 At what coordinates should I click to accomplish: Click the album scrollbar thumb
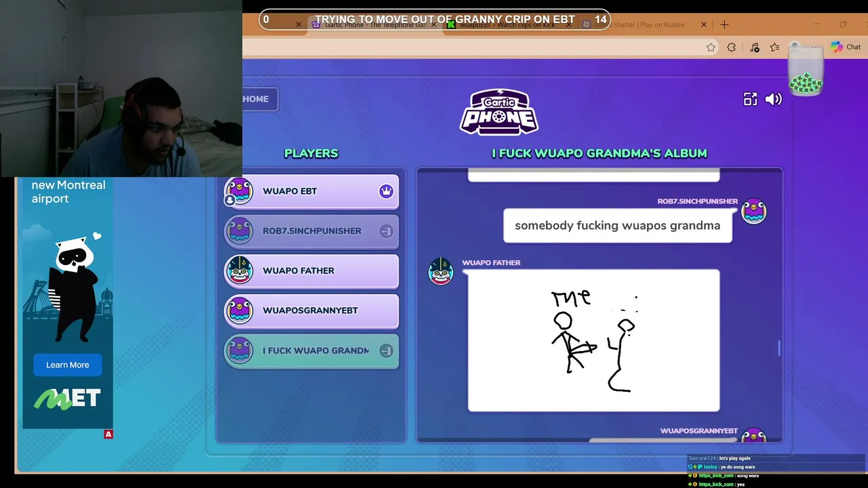[779, 348]
